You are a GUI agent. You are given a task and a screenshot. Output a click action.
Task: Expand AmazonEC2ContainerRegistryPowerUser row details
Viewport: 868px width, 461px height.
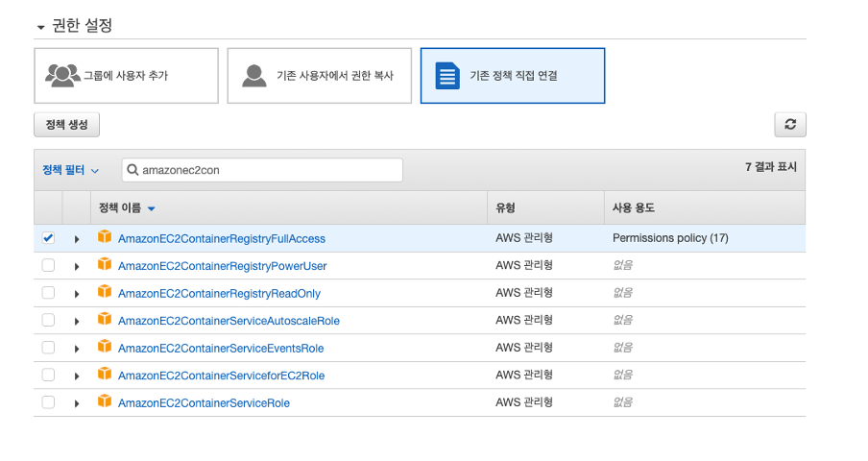point(77,267)
